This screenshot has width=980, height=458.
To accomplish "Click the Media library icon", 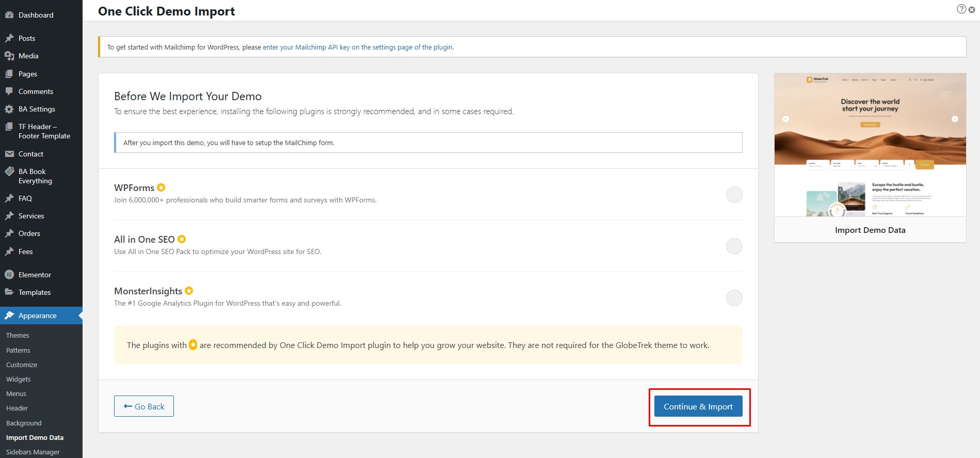I will (x=9, y=56).
